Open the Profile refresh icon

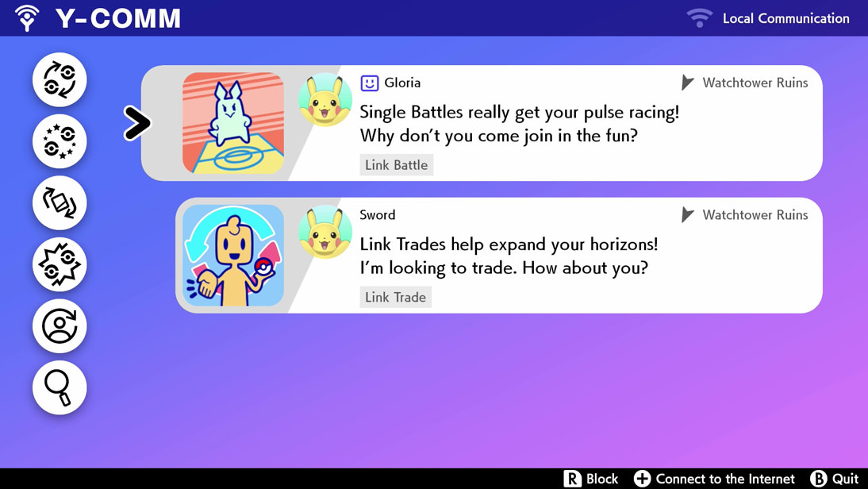60,326
